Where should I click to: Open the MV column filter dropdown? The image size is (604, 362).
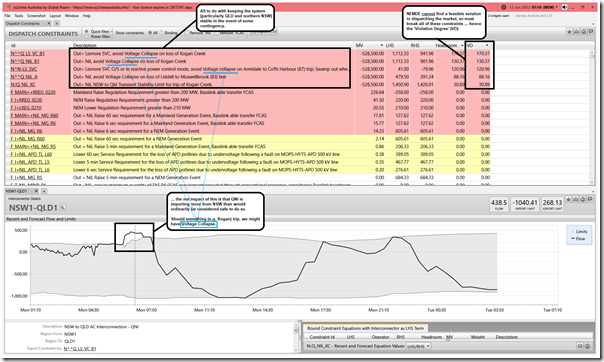pyautogui.click(x=381, y=45)
